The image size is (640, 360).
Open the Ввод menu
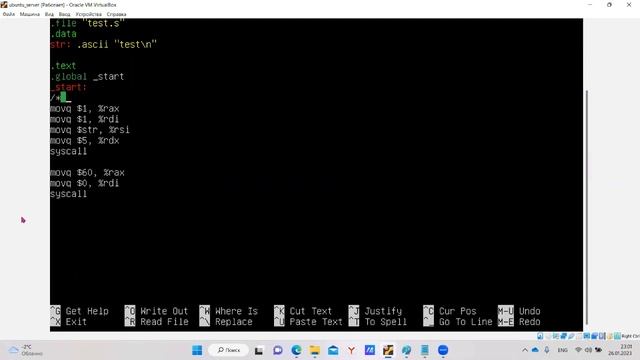(64, 14)
